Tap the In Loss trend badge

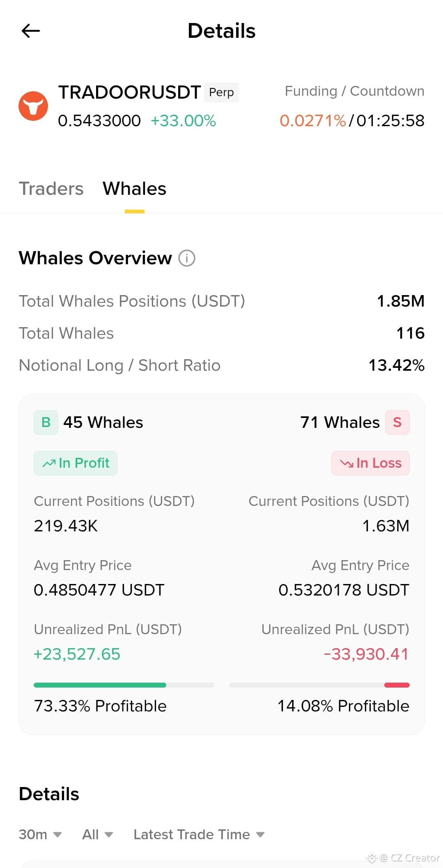pos(370,463)
